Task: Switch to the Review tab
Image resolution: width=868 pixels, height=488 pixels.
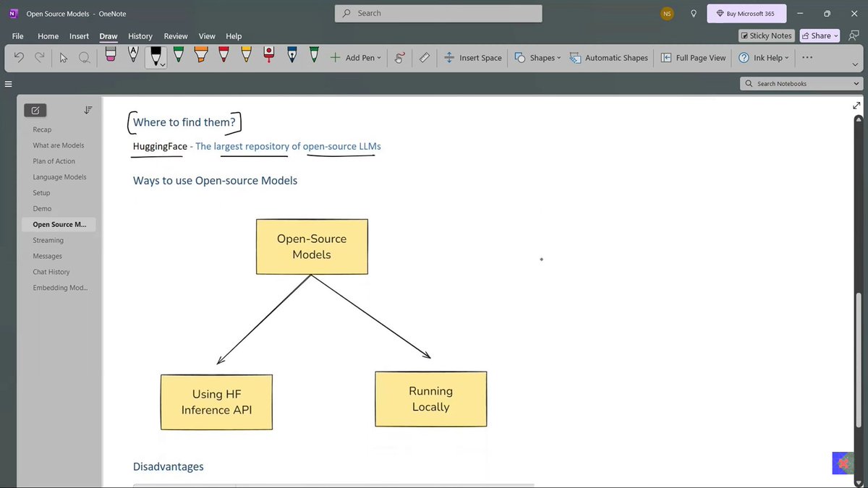Action: 175,35
